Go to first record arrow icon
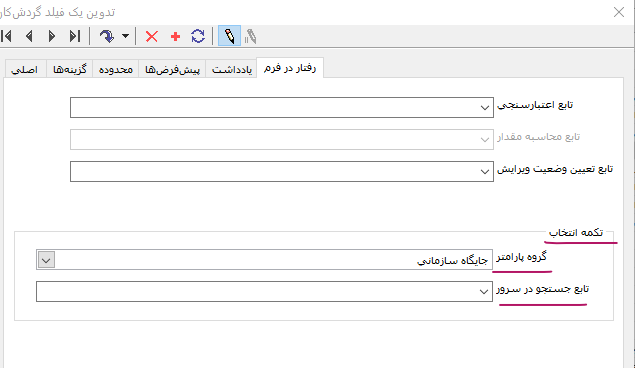 coord(6,36)
